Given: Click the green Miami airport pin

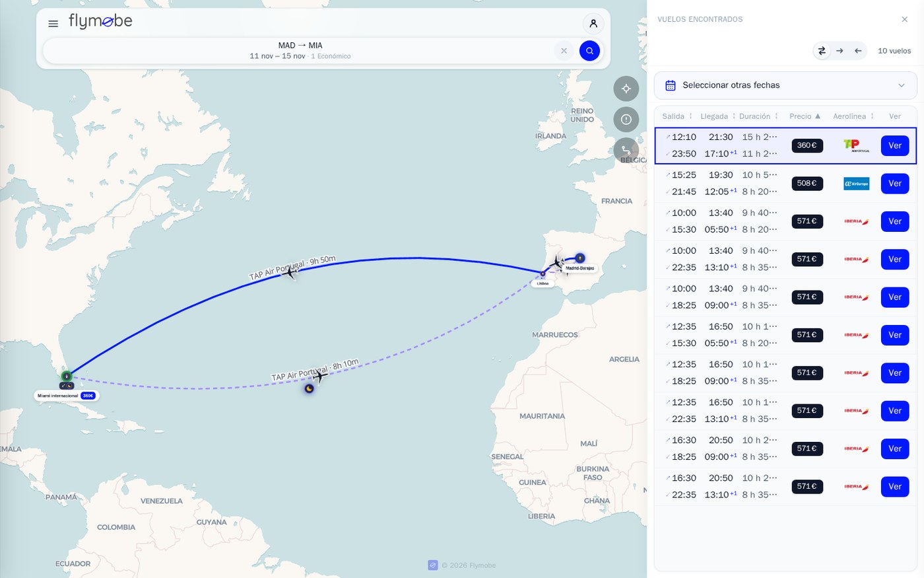Looking at the screenshot, I should click(66, 376).
